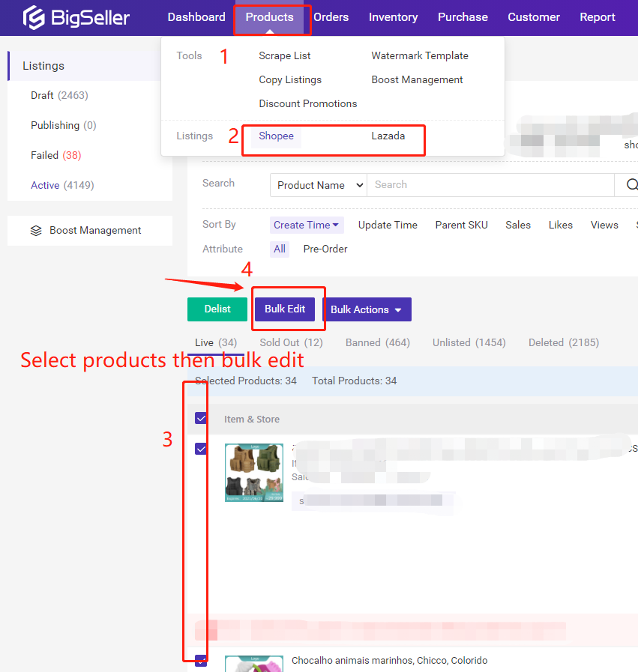Open the Customer menu

tap(534, 17)
